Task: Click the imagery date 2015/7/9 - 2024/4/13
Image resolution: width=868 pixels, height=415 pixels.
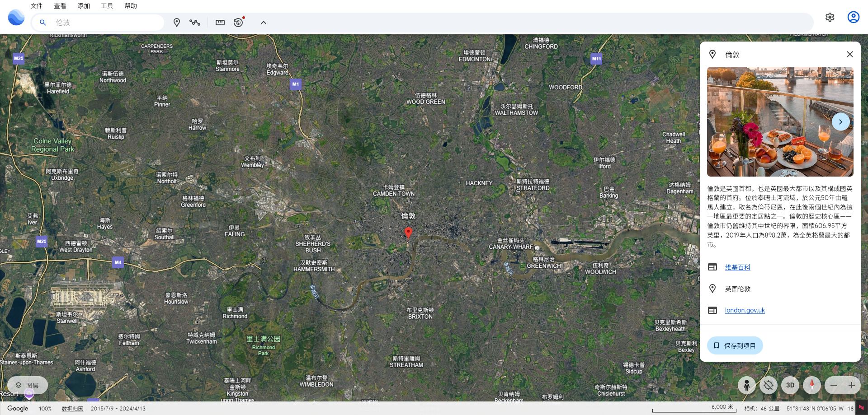Action: click(118, 409)
